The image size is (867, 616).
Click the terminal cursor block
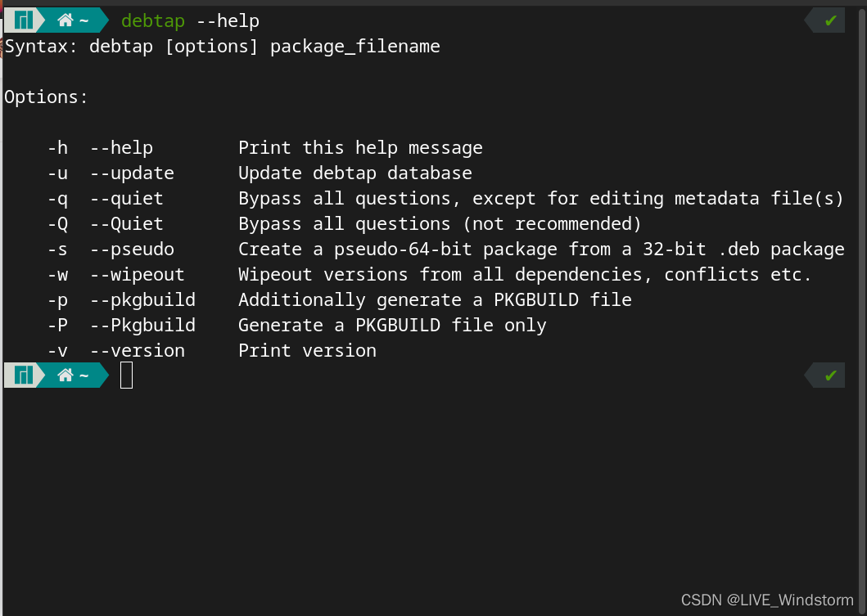click(x=126, y=375)
